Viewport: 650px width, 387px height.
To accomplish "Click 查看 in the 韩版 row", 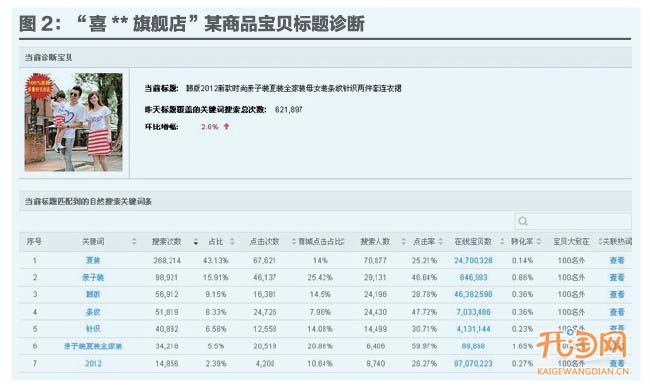I will (617, 295).
